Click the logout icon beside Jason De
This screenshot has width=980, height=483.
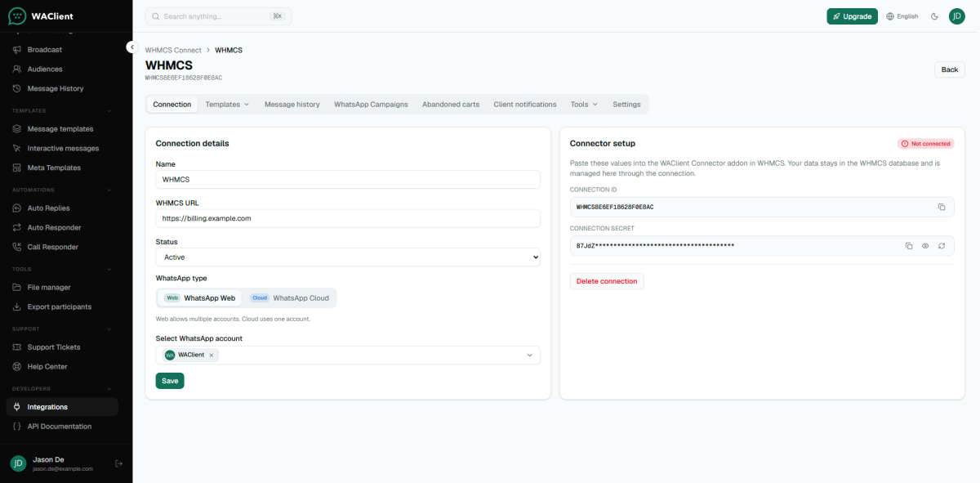(x=118, y=463)
